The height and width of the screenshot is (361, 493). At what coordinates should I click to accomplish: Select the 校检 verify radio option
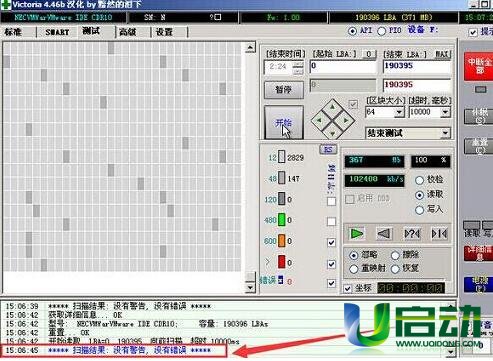[419, 180]
